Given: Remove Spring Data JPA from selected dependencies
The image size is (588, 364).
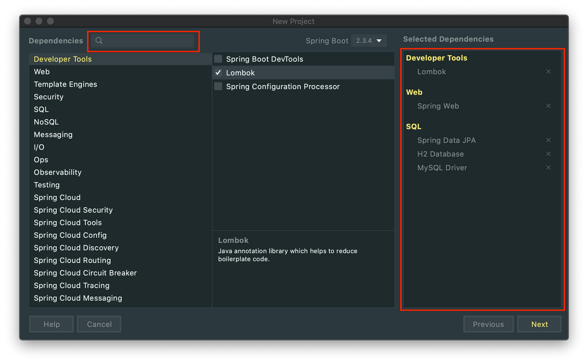Looking at the screenshot, I should tap(548, 140).
